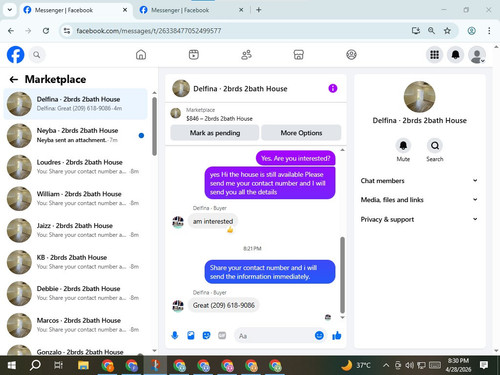Go to the Home feed icon
This screenshot has width=500, height=375.
(141, 55)
